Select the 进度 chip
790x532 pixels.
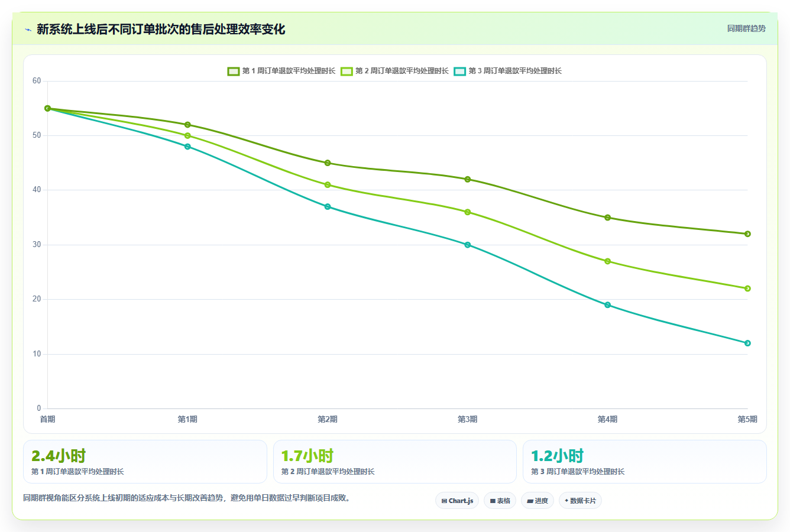pos(538,501)
